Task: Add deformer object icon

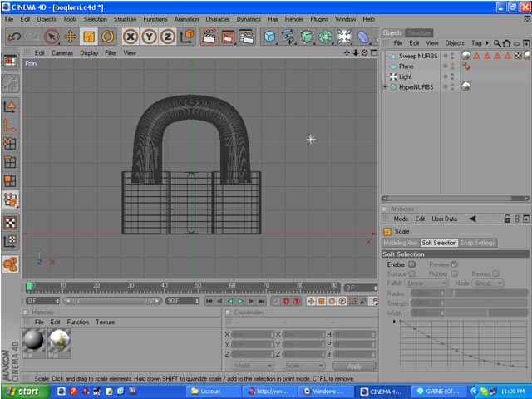Action: [362, 37]
